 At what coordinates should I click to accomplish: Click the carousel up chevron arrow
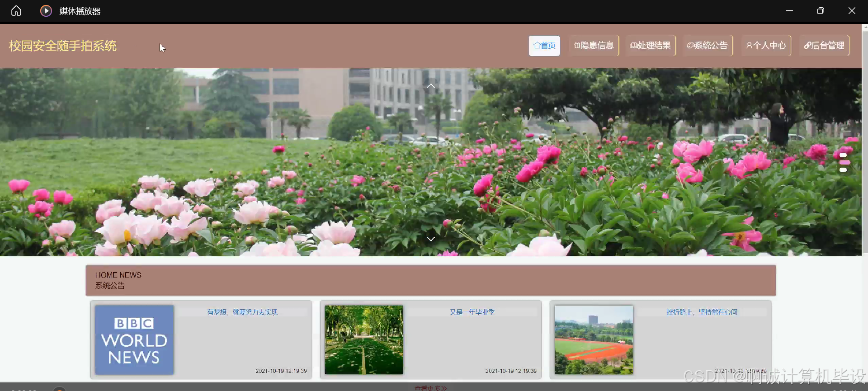tap(431, 85)
